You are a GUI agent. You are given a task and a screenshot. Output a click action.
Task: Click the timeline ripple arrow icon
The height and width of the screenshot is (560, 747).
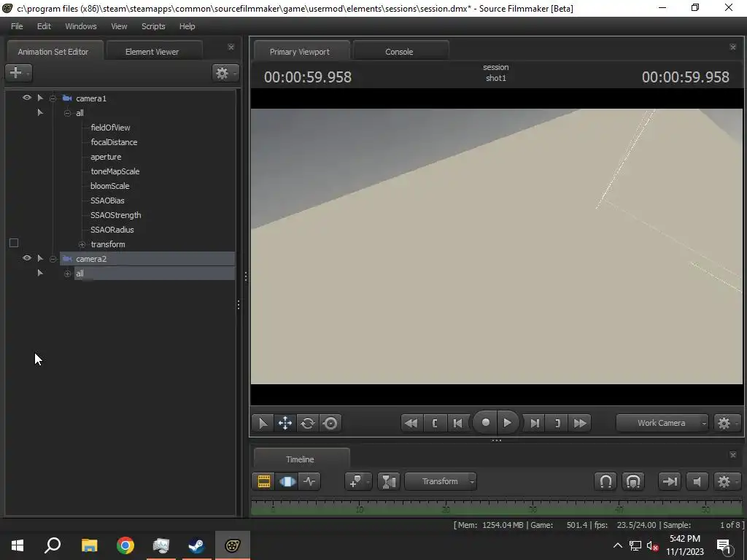670,481
